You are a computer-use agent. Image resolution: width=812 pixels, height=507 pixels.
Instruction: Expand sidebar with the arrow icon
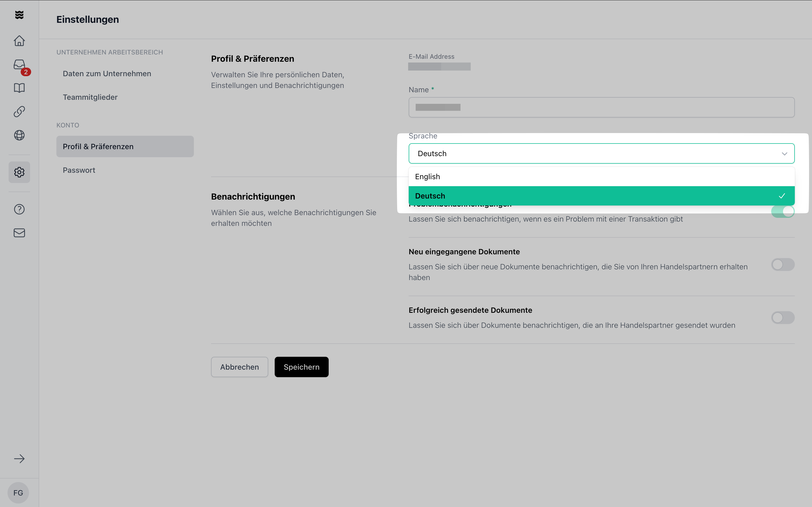tap(19, 459)
